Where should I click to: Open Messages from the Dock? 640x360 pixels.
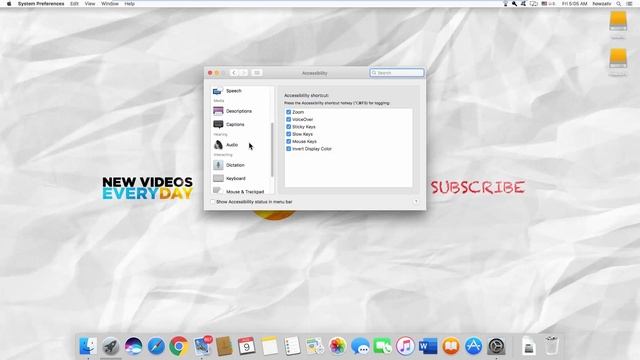pos(360,346)
